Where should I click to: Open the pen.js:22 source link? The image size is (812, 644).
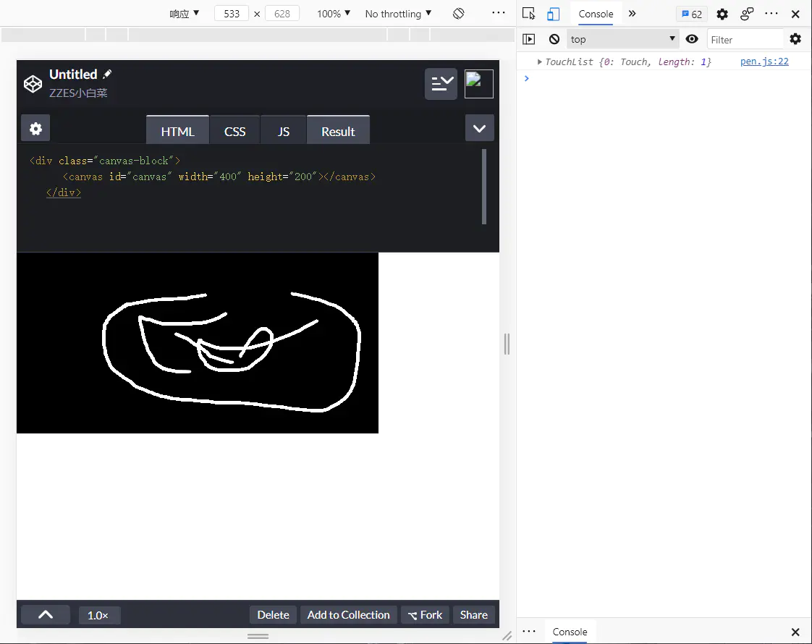pos(764,62)
